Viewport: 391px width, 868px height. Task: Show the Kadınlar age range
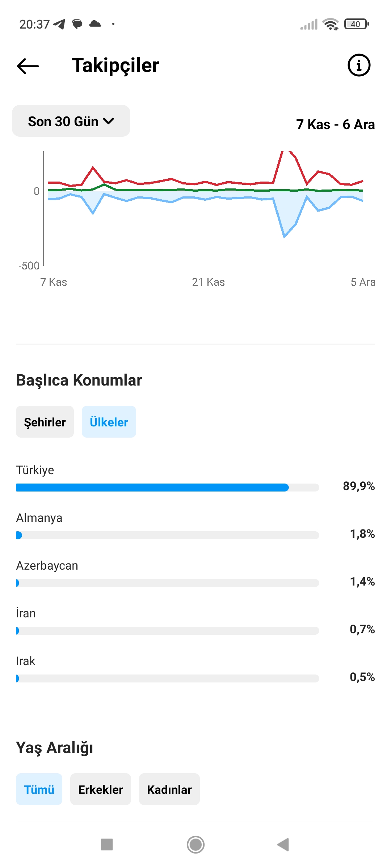169,789
